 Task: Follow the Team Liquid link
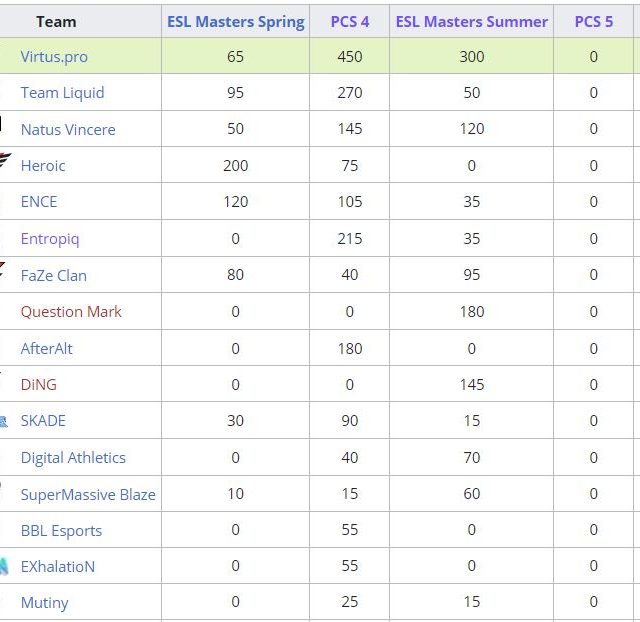tap(62, 93)
